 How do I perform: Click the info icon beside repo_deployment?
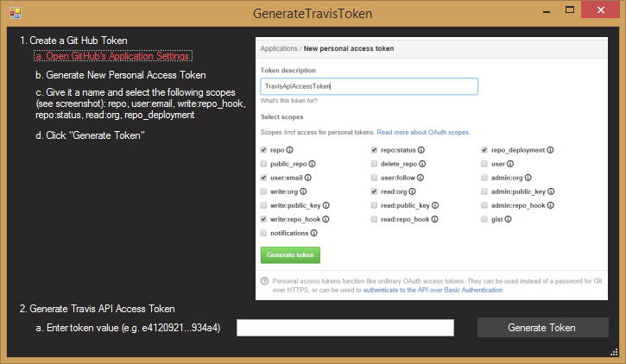coord(550,149)
